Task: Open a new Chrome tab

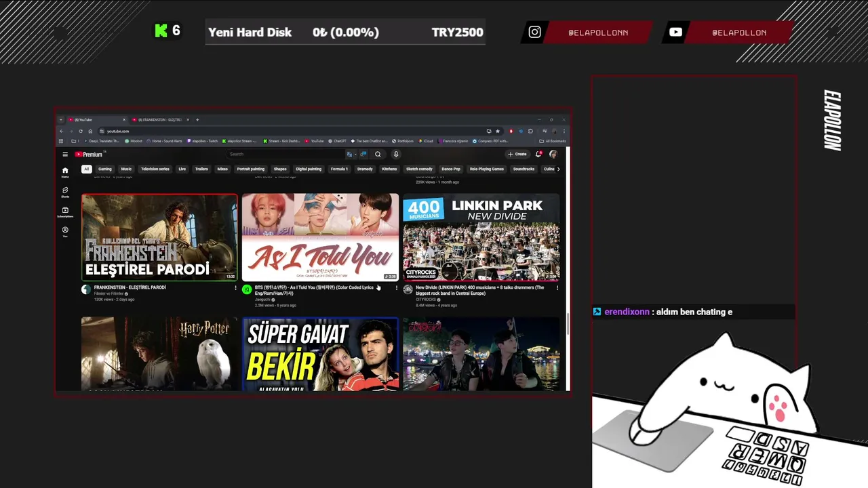Action: point(197,120)
